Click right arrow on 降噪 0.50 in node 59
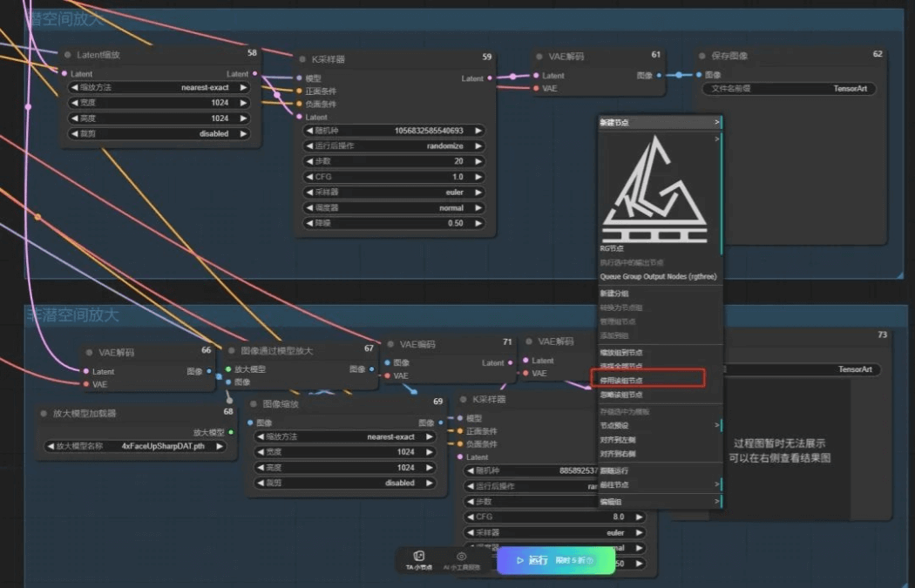The height and width of the screenshot is (588, 915). [478, 223]
